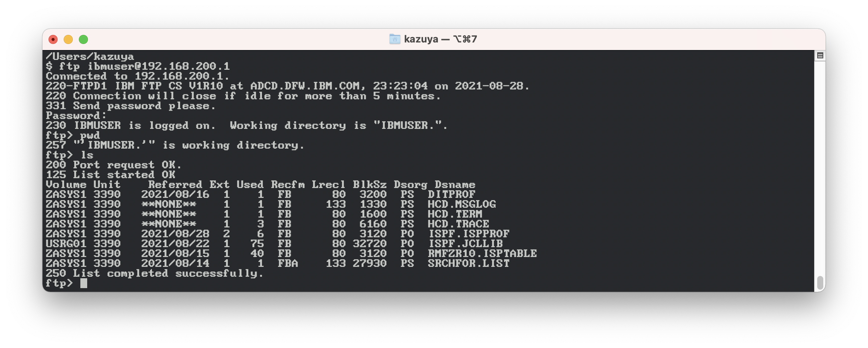Click the dataset name DITPROF

(451, 194)
